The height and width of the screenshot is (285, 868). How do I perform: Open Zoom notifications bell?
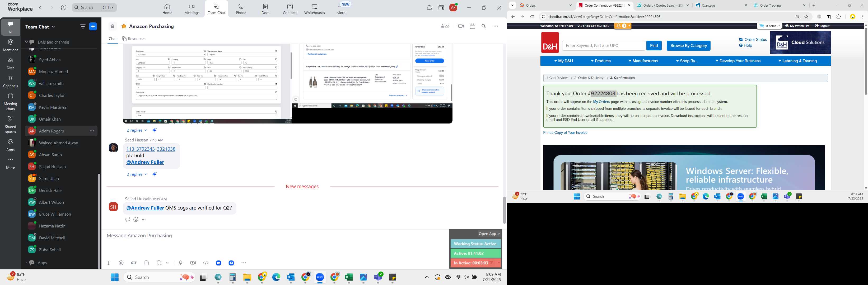click(429, 7)
